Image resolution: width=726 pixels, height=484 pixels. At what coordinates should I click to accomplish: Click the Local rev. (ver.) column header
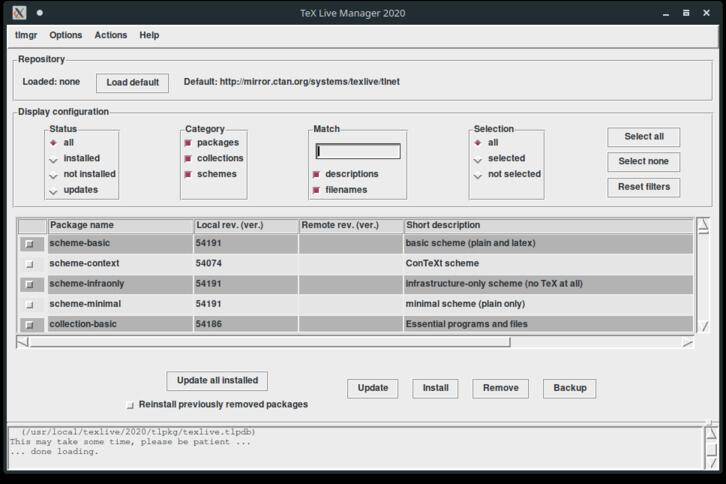tap(246, 225)
